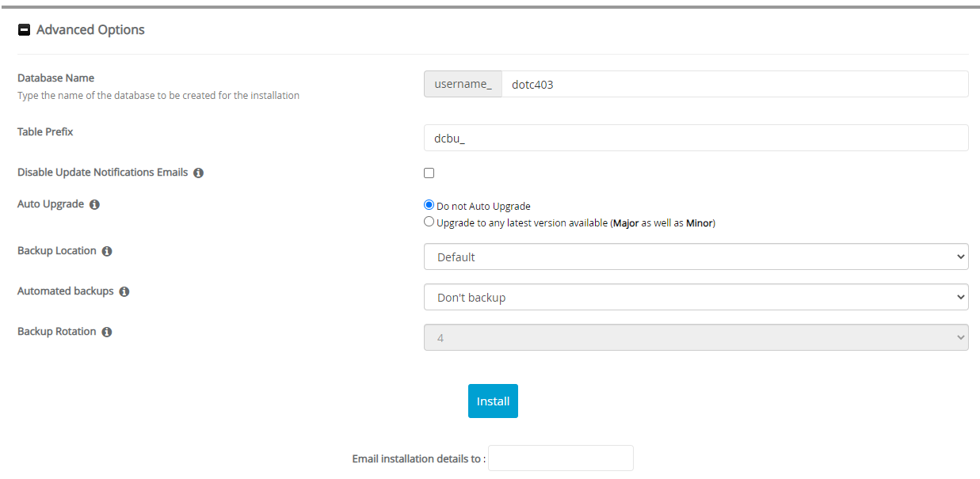
Task: Collapse the Advanced Options section
Action: pos(24,29)
